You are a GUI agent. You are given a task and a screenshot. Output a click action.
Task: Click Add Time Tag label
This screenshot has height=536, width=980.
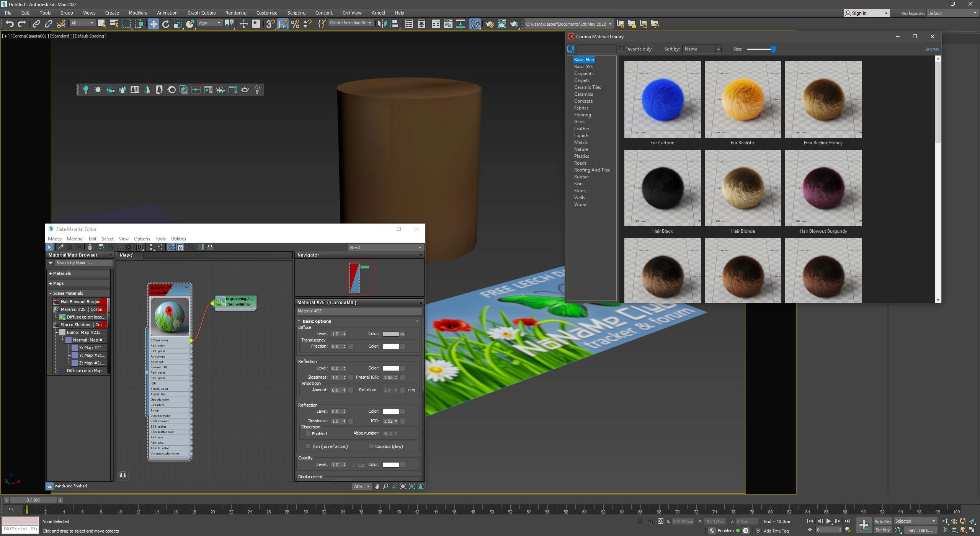pyautogui.click(x=776, y=531)
